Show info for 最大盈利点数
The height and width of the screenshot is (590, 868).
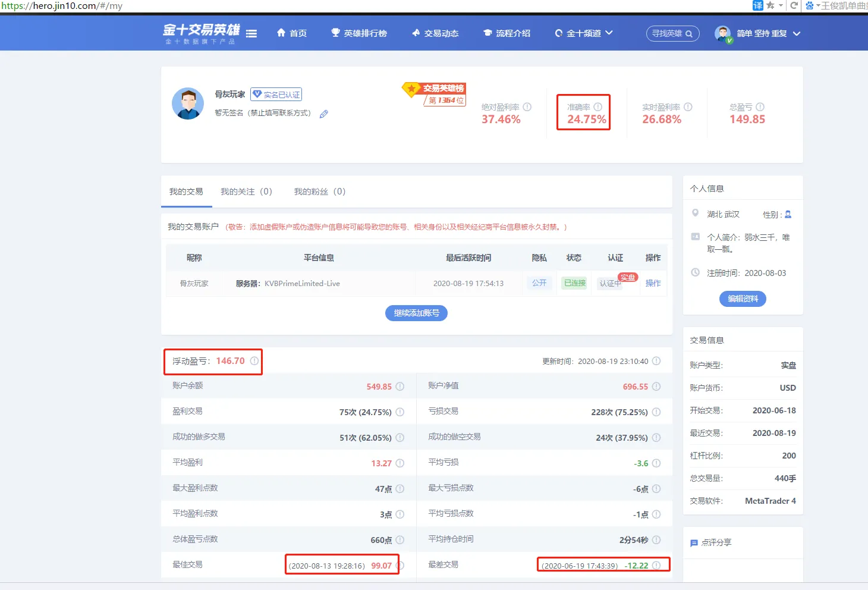(400, 489)
